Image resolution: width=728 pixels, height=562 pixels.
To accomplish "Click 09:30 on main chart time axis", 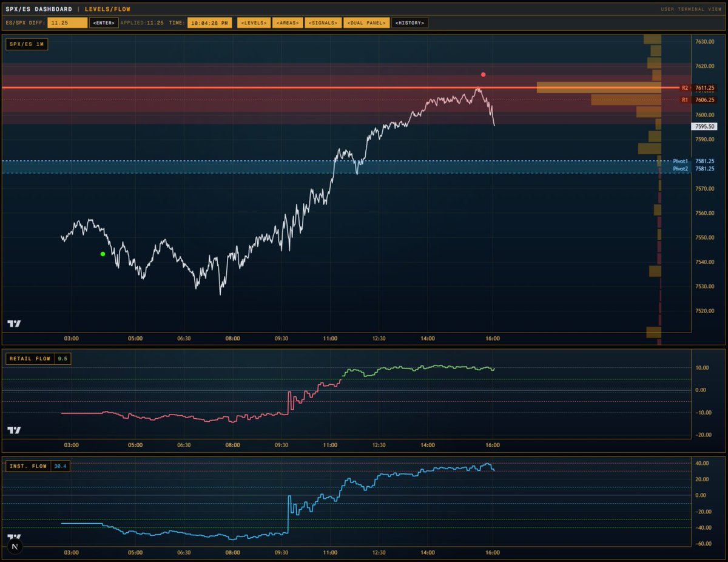I will [x=281, y=339].
